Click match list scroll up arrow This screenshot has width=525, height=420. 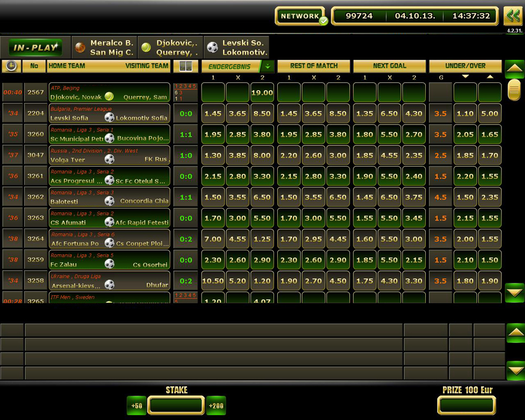(514, 68)
